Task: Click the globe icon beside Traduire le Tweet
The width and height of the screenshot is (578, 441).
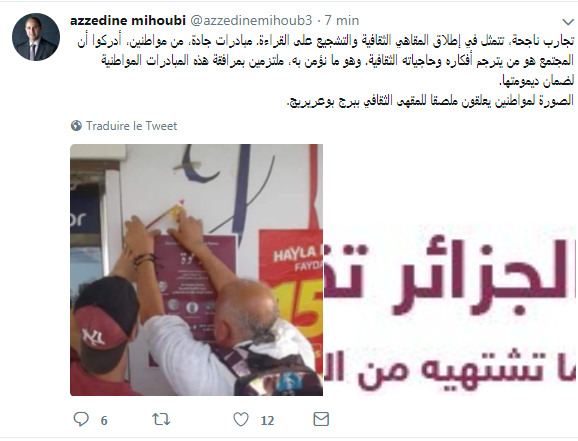Action: click(76, 126)
